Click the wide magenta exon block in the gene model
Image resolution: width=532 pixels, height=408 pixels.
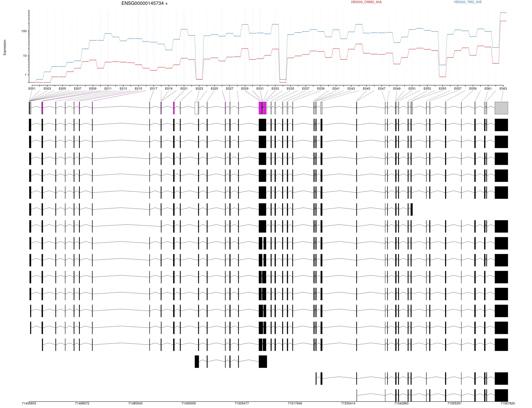(x=262, y=108)
